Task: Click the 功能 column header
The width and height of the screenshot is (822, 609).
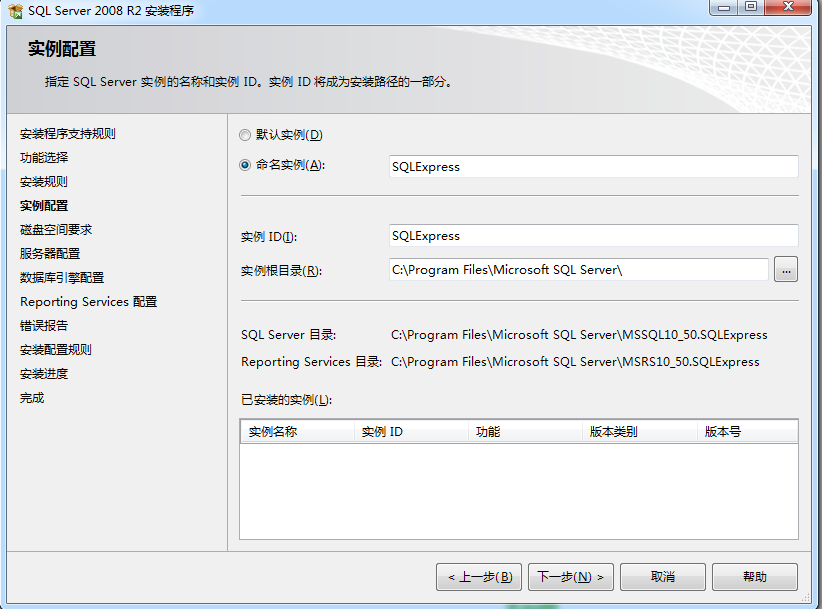Action: coord(525,432)
